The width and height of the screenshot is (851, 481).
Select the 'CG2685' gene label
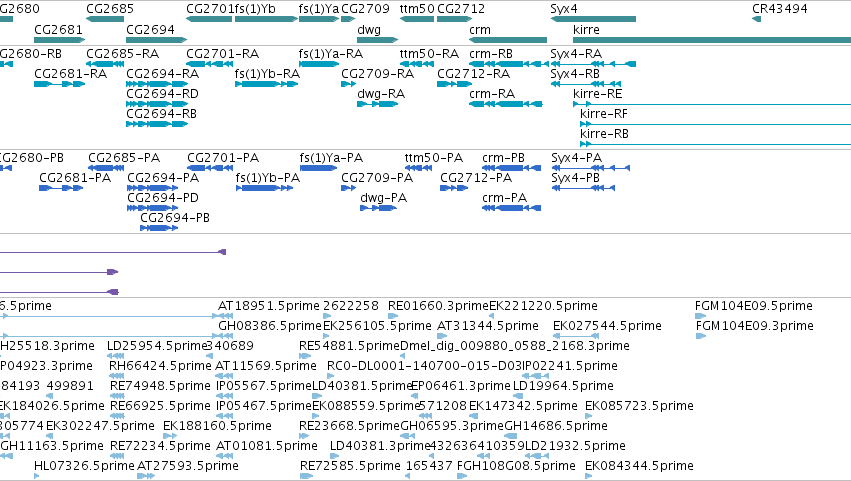pyautogui.click(x=110, y=9)
